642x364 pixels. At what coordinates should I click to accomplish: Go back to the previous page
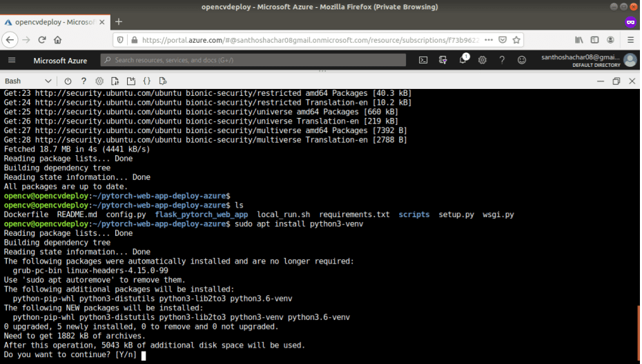click(x=10, y=40)
